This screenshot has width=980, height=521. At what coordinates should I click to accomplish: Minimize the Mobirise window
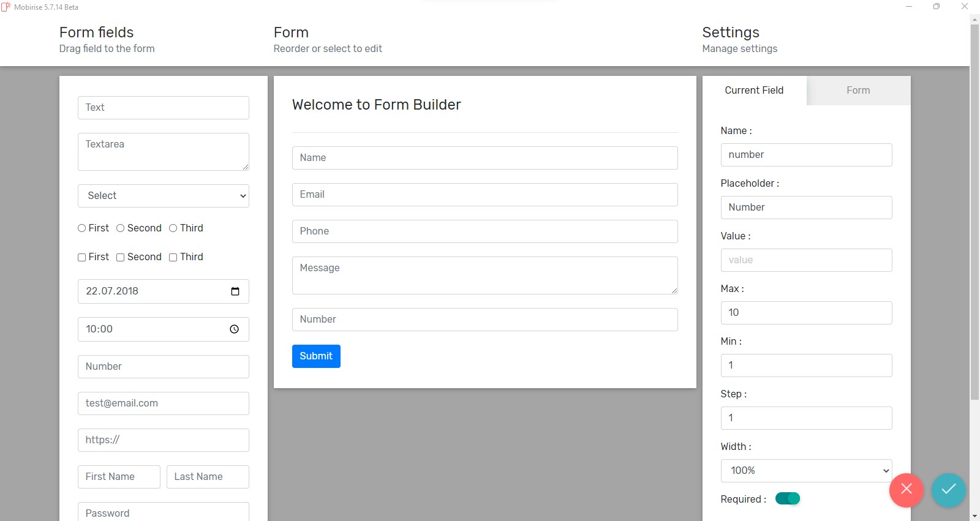coord(909,7)
